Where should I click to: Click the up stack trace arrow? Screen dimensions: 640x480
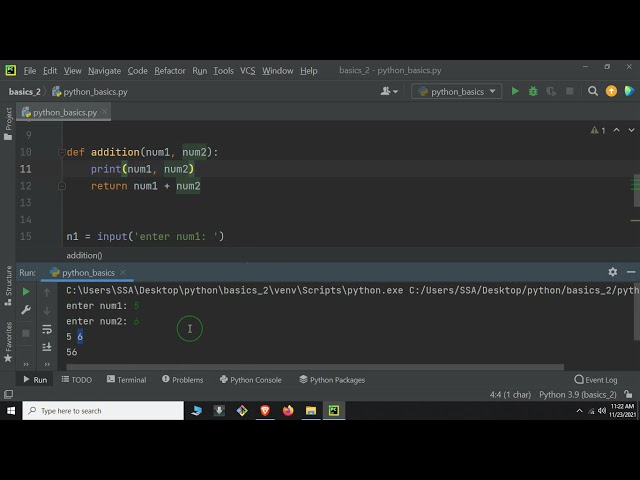pos(47,292)
